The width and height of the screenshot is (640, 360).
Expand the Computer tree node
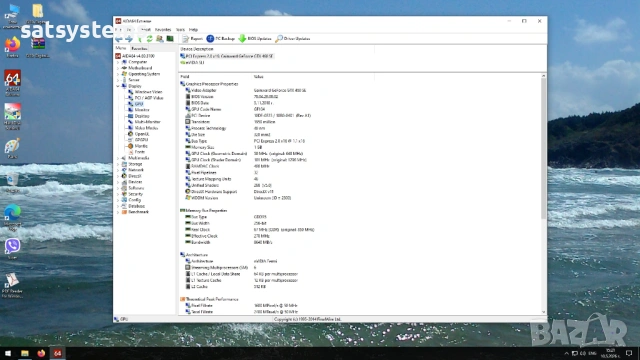118,62
